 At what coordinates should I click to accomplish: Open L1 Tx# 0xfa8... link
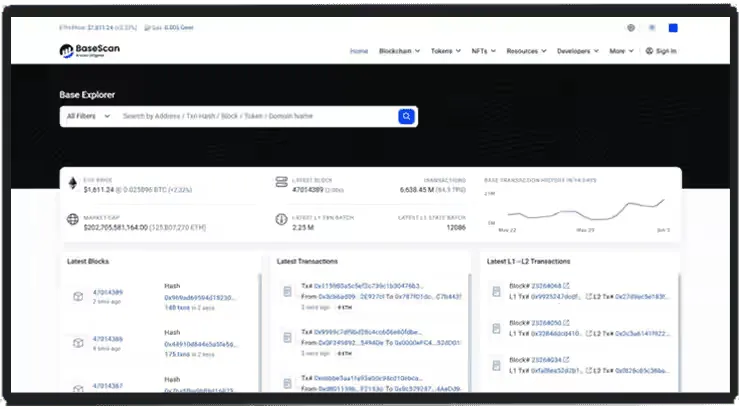tap(556, 371)
